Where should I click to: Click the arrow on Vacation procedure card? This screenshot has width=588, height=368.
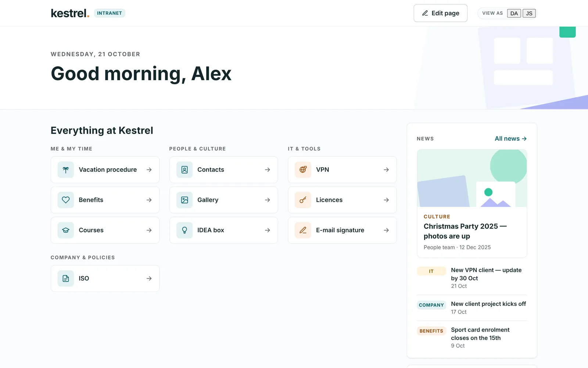click(149, 170)
